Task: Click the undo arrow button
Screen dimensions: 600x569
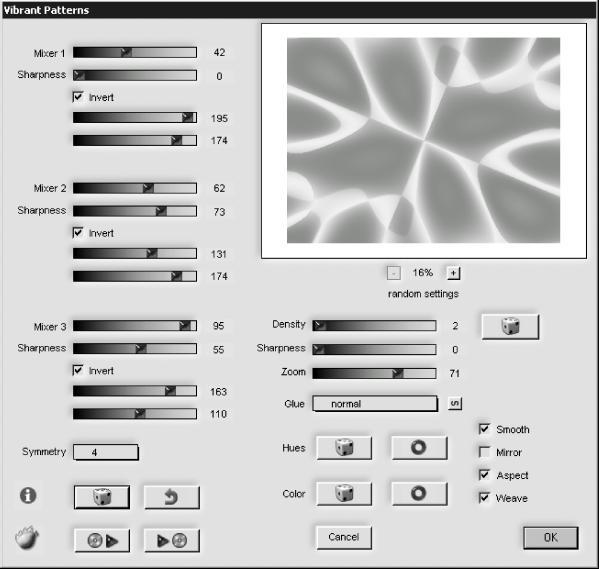Action: coord(171,497)
